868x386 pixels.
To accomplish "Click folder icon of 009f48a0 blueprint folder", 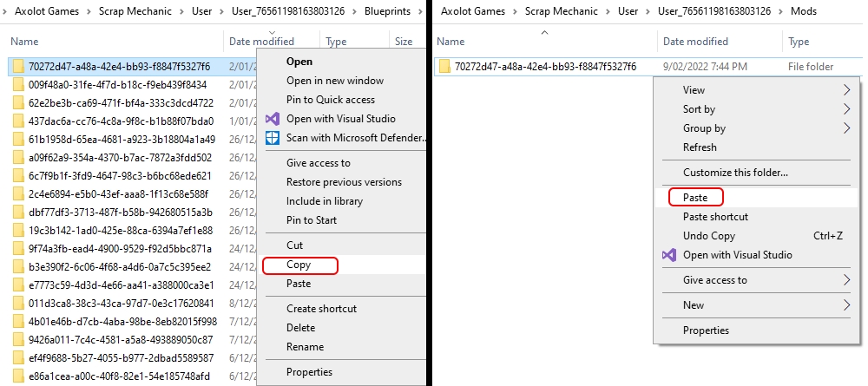I will (x=18, y=85).
